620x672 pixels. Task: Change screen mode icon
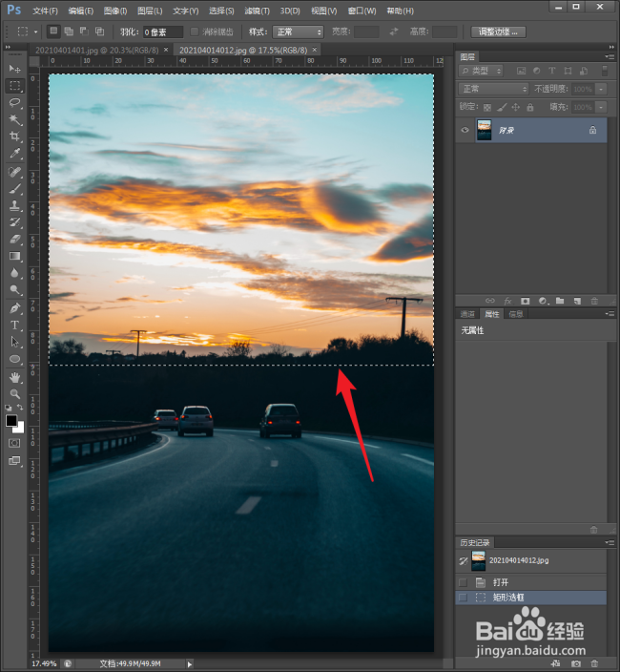pyautogui.click(x=14, y=461)
